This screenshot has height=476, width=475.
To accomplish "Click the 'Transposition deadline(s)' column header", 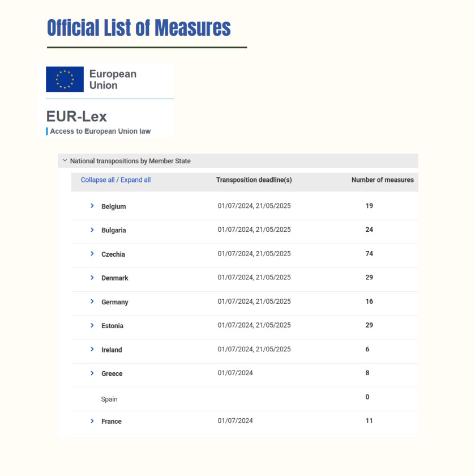I will click(x=254, y=180).
